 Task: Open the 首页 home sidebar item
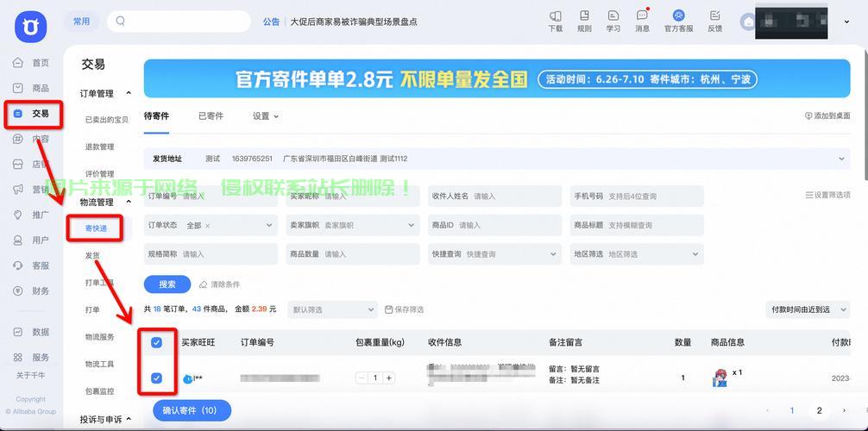(x=32, y=63)
